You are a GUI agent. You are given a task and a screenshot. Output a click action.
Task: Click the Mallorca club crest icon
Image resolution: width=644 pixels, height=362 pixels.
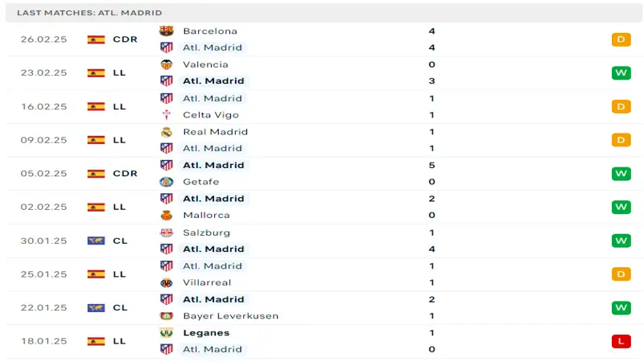coord(167,215)
